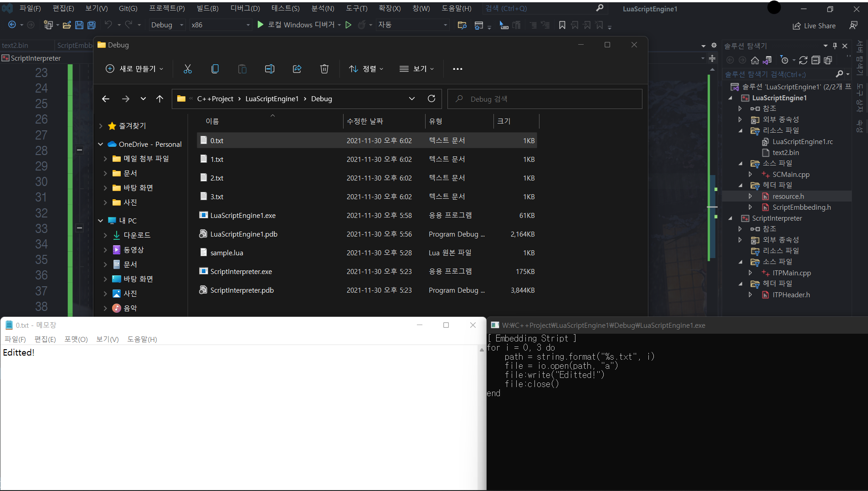Expand SCMain.cpp node in Solution Explorer
Viewport: 868px width, 491px height.
(x=750, y=174)
